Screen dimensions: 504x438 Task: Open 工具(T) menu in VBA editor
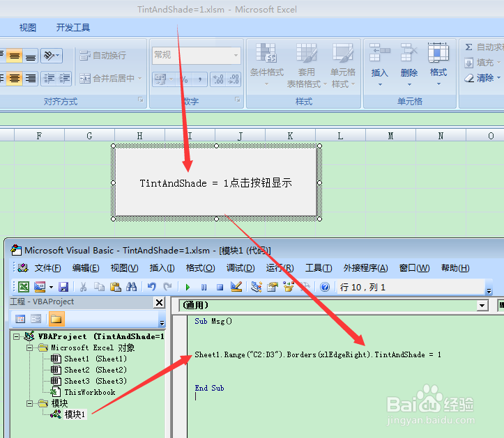(x=319, y=268)
